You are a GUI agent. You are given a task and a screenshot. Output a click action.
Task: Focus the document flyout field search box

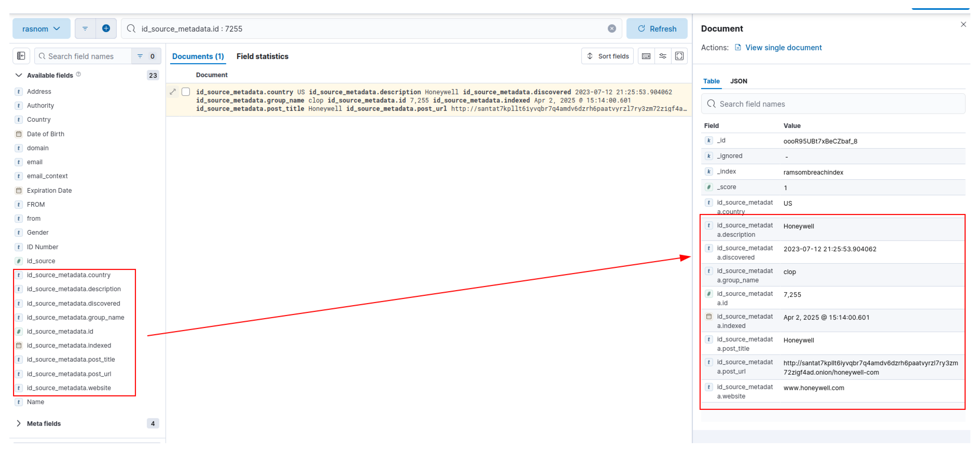[833, 104]
